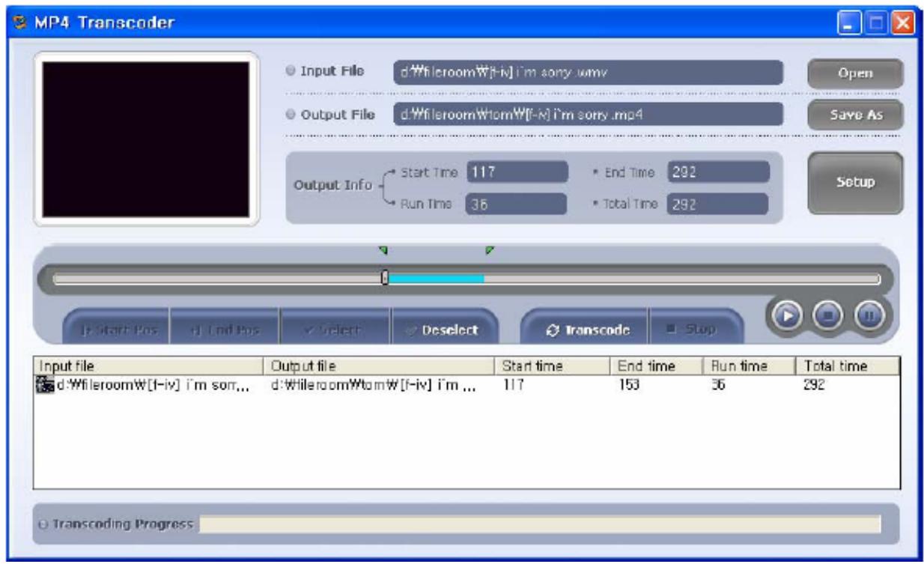Open the Setup dialog
This screenshot has height=564, width=924.
tap(855, 182)
